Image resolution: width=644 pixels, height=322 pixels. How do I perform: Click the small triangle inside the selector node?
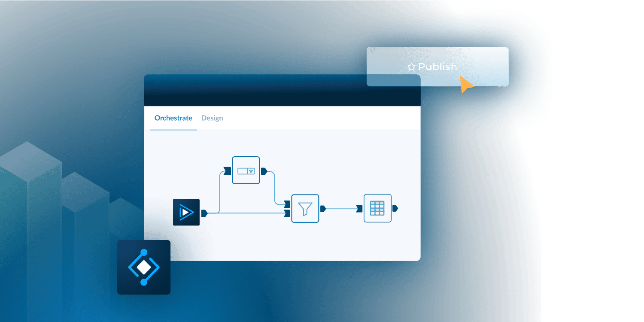tap(251, 171)
